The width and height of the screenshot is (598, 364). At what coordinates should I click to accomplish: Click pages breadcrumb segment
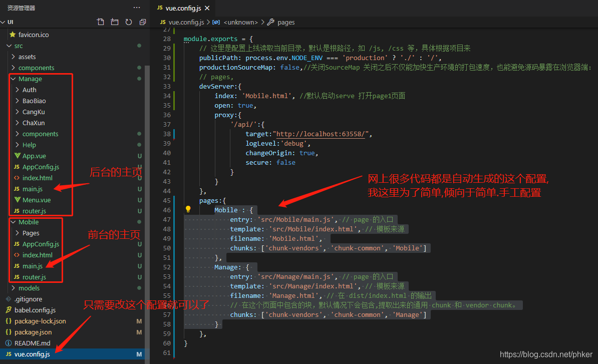click(286, 22)
